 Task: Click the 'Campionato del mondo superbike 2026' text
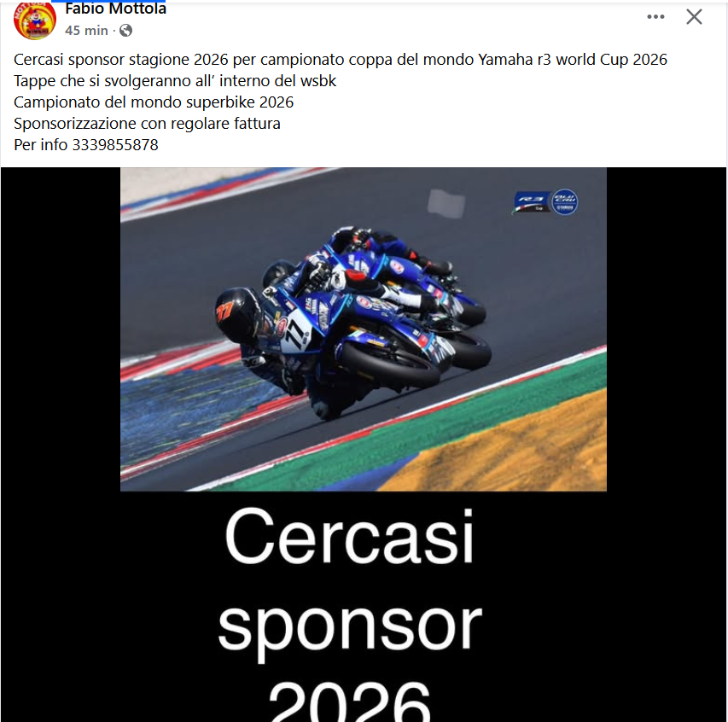tap(154, 102)
